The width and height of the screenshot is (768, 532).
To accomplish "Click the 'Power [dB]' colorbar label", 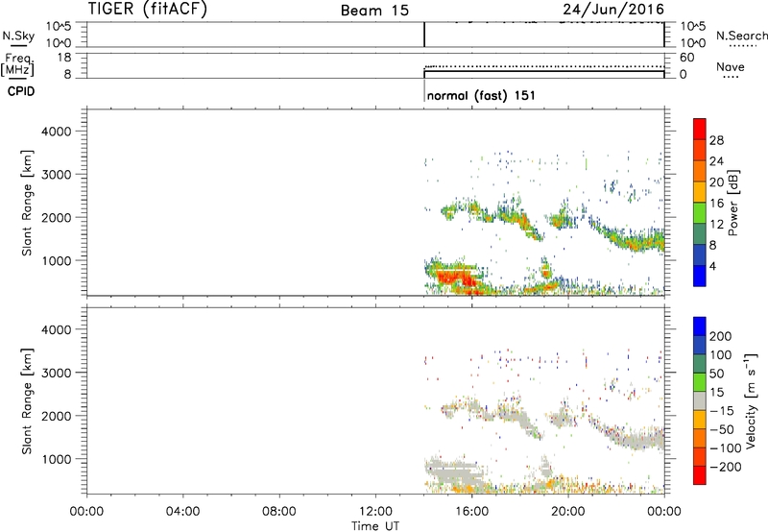I will pyautogui.click(x=732, y=203).
